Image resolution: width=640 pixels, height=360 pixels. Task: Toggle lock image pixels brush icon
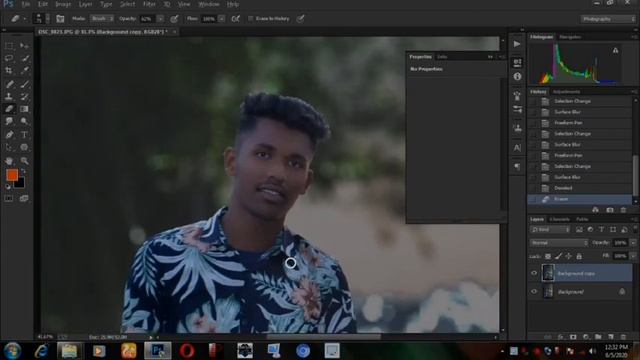pyautogui.click(x=558, y=256)
